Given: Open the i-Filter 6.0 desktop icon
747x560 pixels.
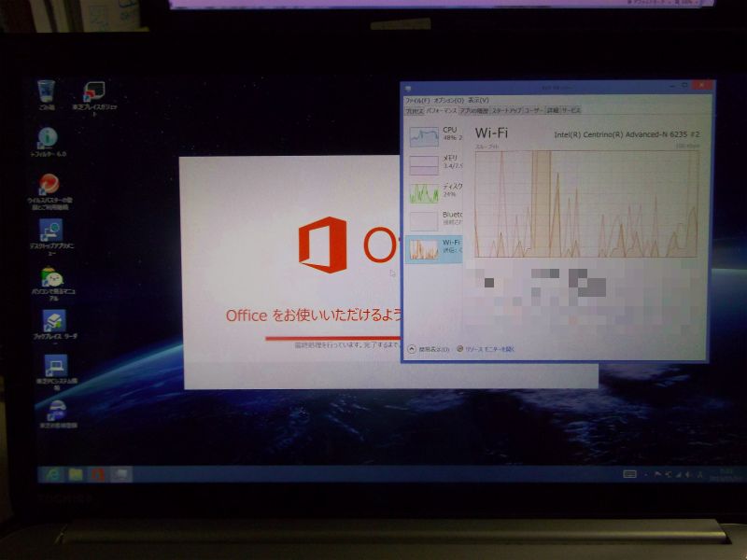Looking at the screenshot, I should click(x=48, y=142).
